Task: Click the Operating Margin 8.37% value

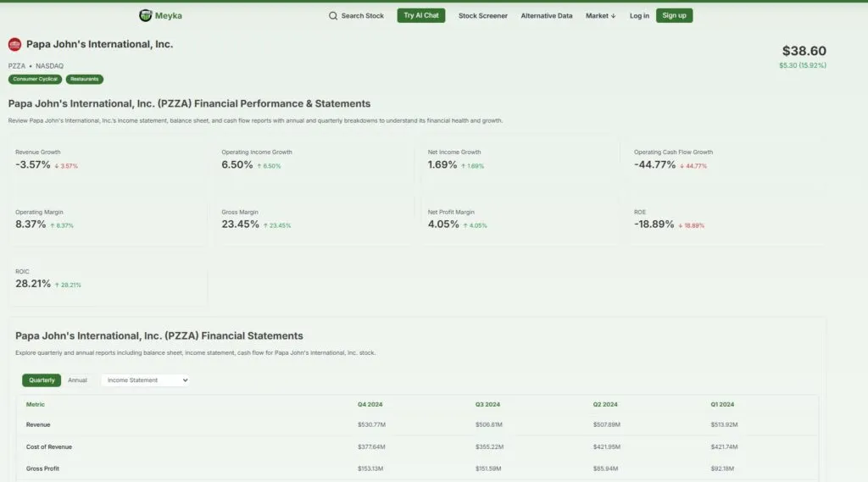Action: 31,224
